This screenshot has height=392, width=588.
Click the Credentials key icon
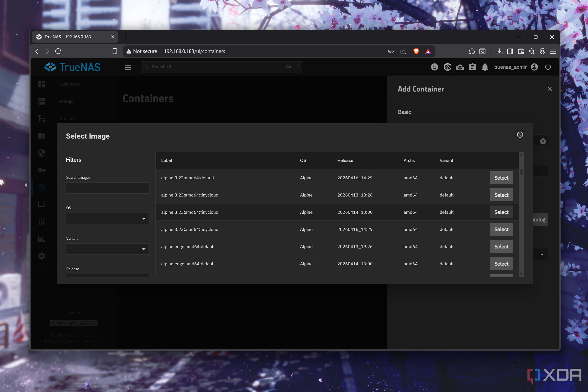click(42, 170)
